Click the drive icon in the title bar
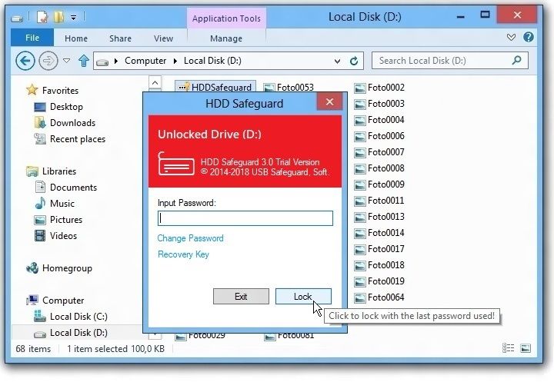This screenshot has height=392, width=554. [x=17, y=18]
